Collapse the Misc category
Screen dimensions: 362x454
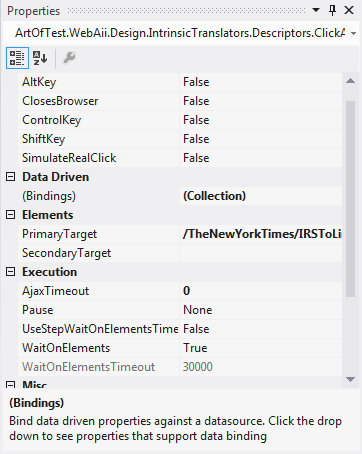click(11, 385)
